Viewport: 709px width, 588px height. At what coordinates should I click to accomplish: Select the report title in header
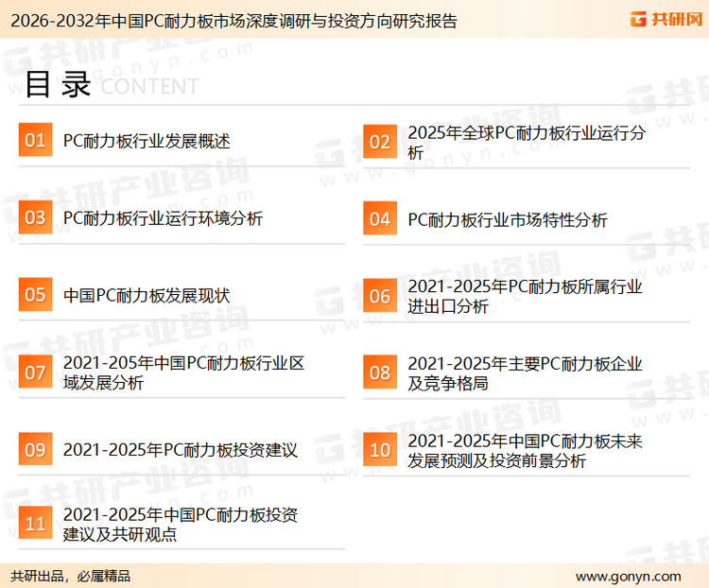pos(233,21)
